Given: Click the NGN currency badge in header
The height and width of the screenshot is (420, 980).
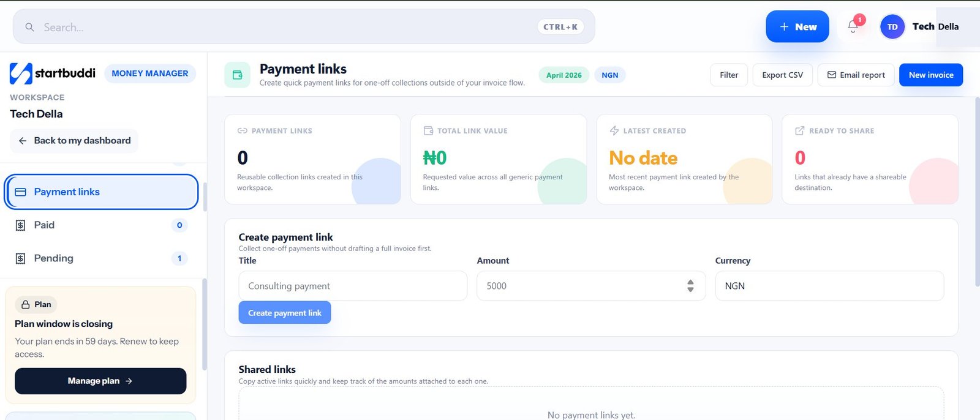Looking at the screenshot, I should (x=609, y=75).
